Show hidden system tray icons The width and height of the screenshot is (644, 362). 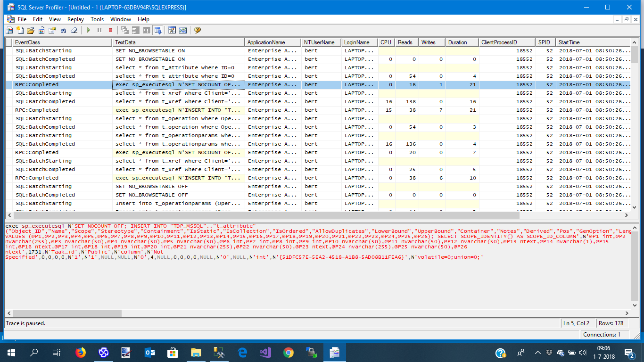537,352
